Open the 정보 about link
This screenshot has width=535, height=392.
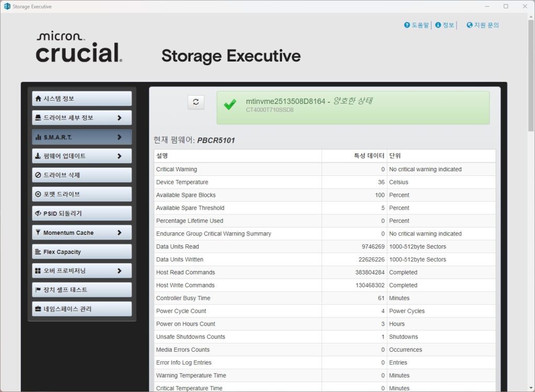[448, 25]
